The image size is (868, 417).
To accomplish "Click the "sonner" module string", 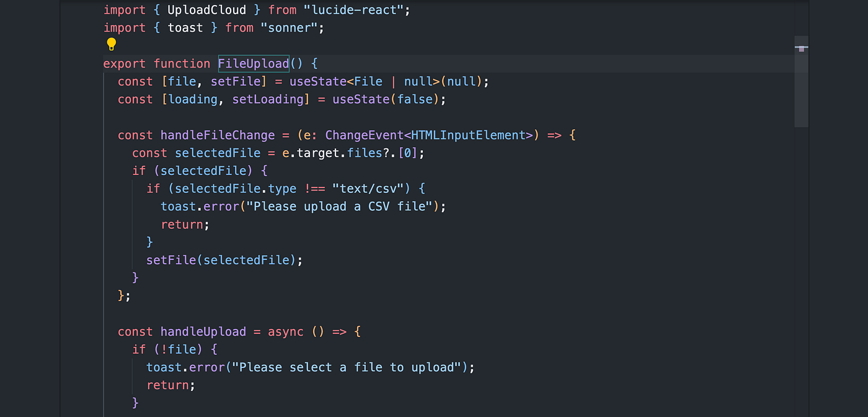I will 289,28.
